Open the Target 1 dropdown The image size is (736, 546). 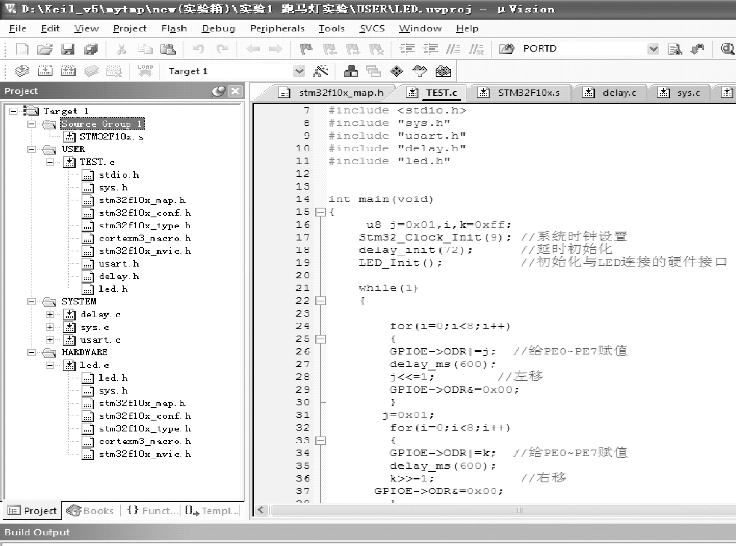pyautogui.click(x=298, y=71)
